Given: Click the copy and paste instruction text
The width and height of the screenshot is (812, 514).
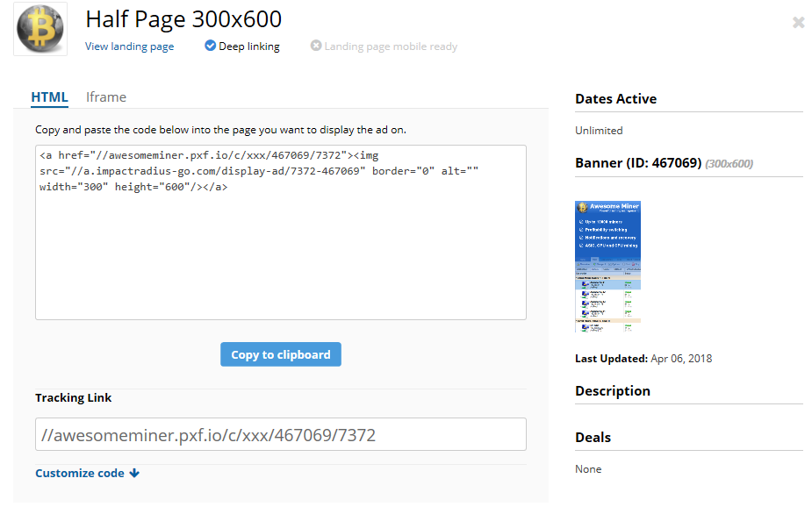Looking at the screenshot, I should point(220,130).
